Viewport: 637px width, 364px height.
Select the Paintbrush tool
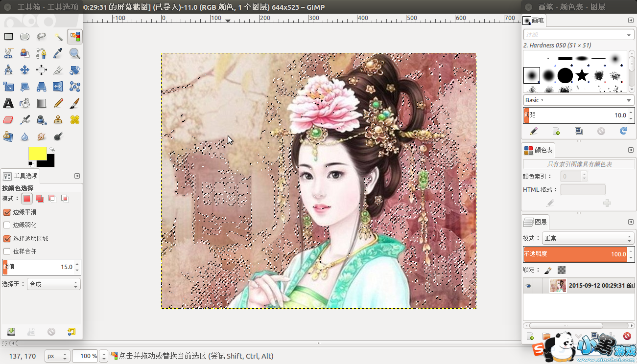(75, 103)
